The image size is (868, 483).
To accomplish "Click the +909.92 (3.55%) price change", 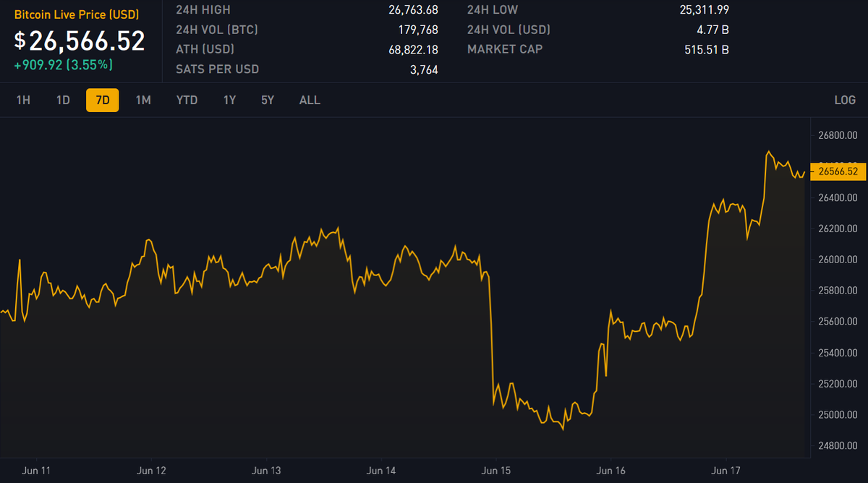I will 64,64.
